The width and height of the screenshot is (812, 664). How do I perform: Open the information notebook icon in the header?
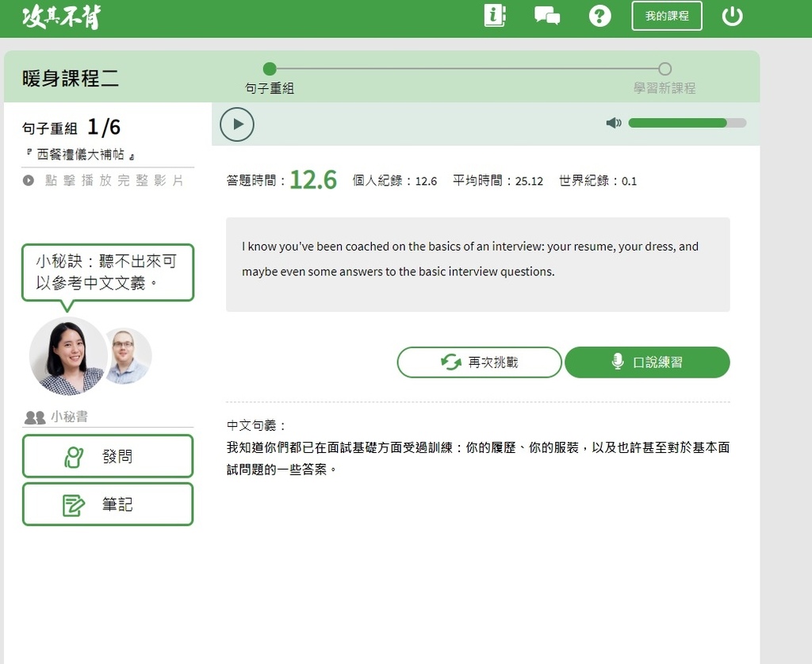[495, 16]
